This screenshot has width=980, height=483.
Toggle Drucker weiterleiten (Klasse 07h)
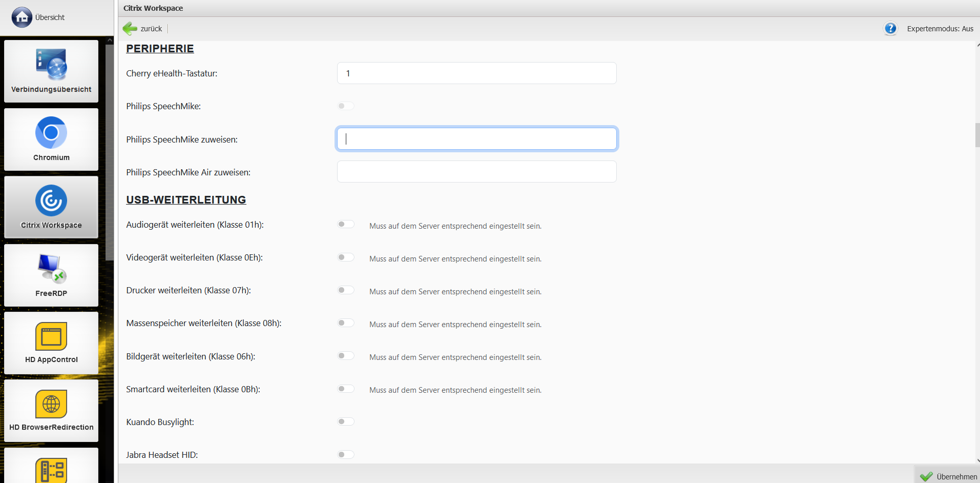pyautogui.click(x=346, y=290)
